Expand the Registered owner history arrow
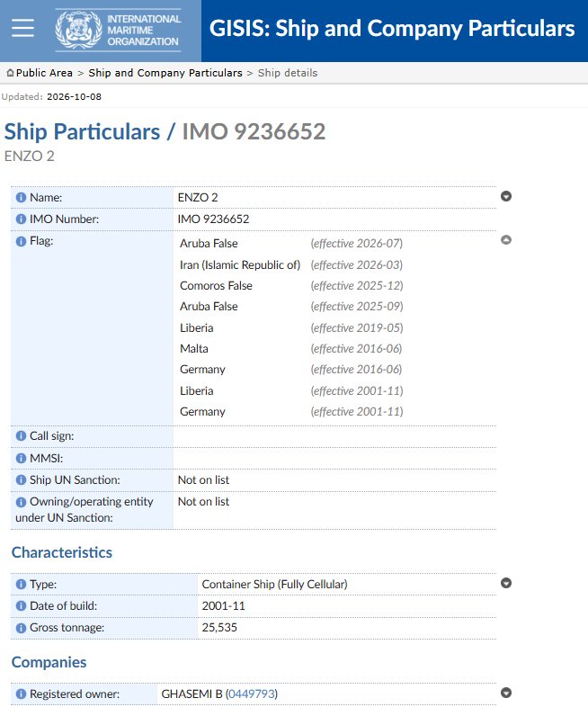588x716 pixels. coord(506,693)
